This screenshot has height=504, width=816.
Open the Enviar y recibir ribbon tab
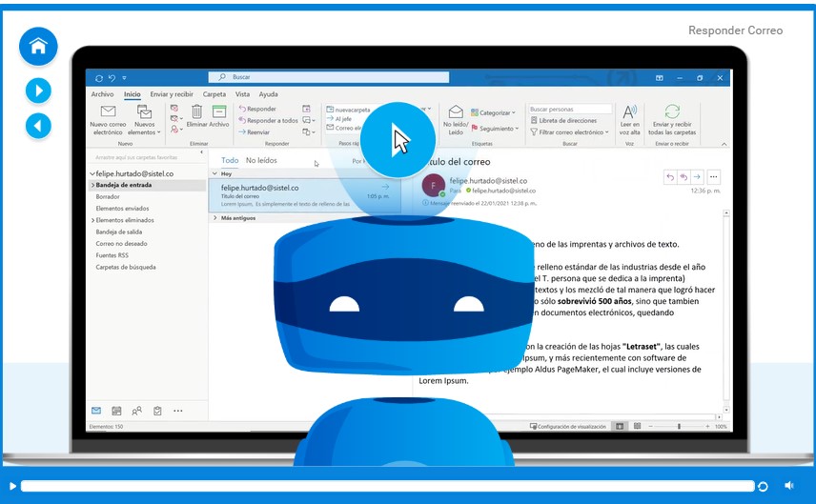[172, 94]
